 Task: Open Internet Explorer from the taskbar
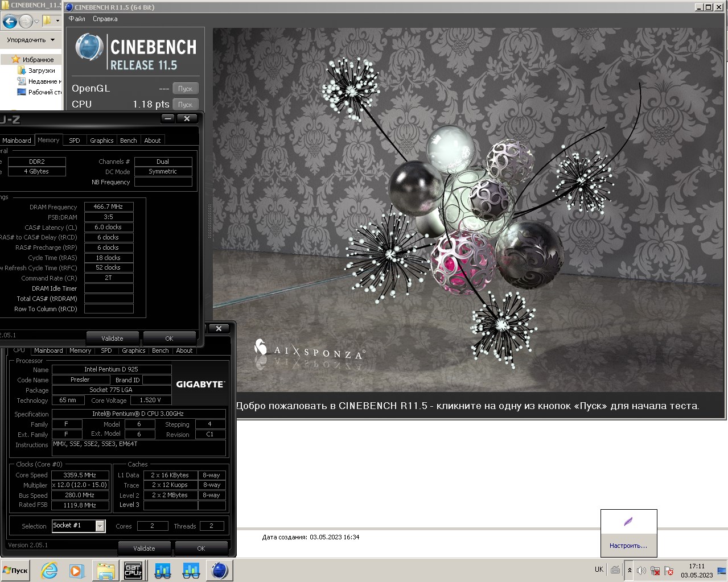pos(50,570)
